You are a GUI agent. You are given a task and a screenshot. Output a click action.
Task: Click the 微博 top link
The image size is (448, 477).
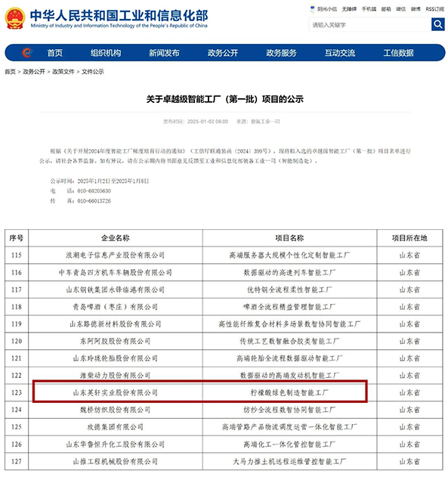point(416,9)
